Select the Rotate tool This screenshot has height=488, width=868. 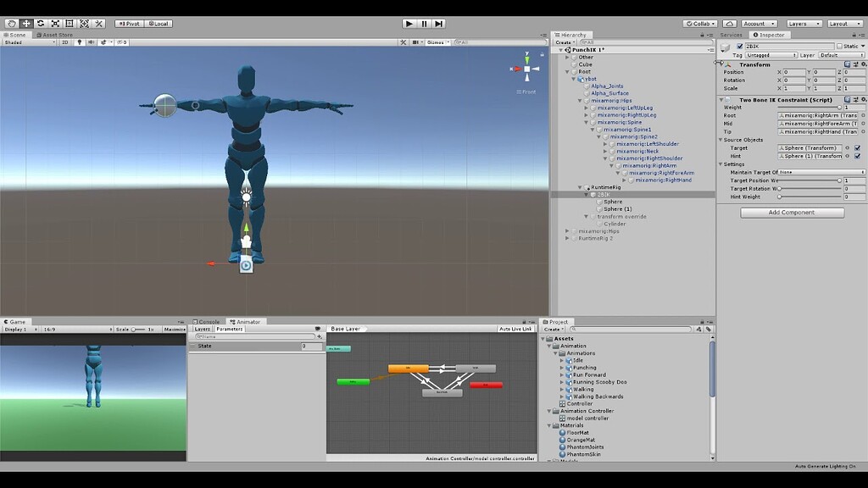coord(41,24)
